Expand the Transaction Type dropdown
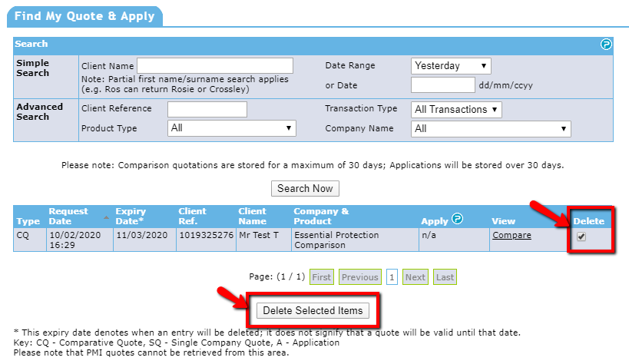Screen dimensions: 629x364 (x=456, y=110)
